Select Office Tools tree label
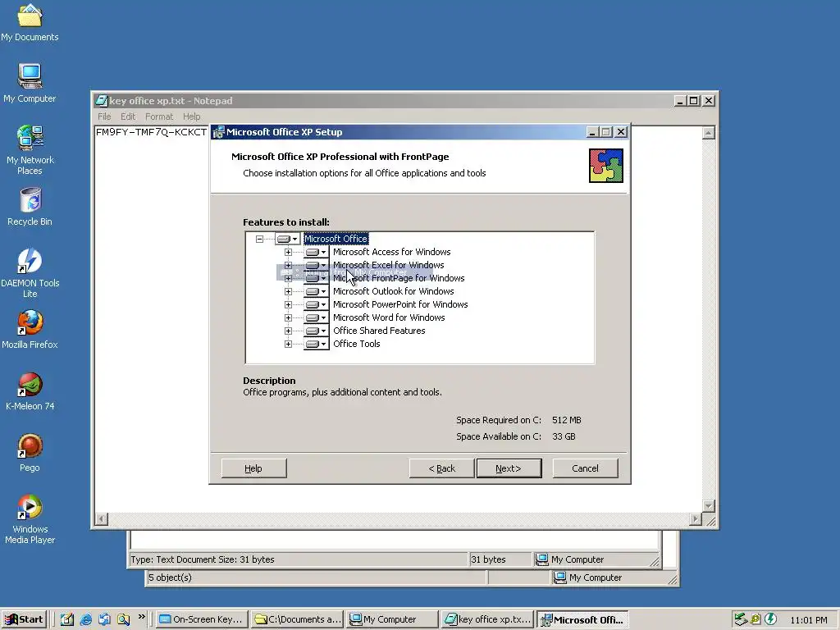 click(356, 344)
